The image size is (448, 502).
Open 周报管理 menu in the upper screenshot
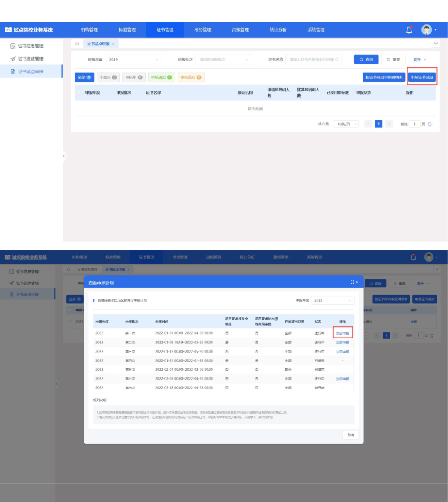[x=241, y=30]
